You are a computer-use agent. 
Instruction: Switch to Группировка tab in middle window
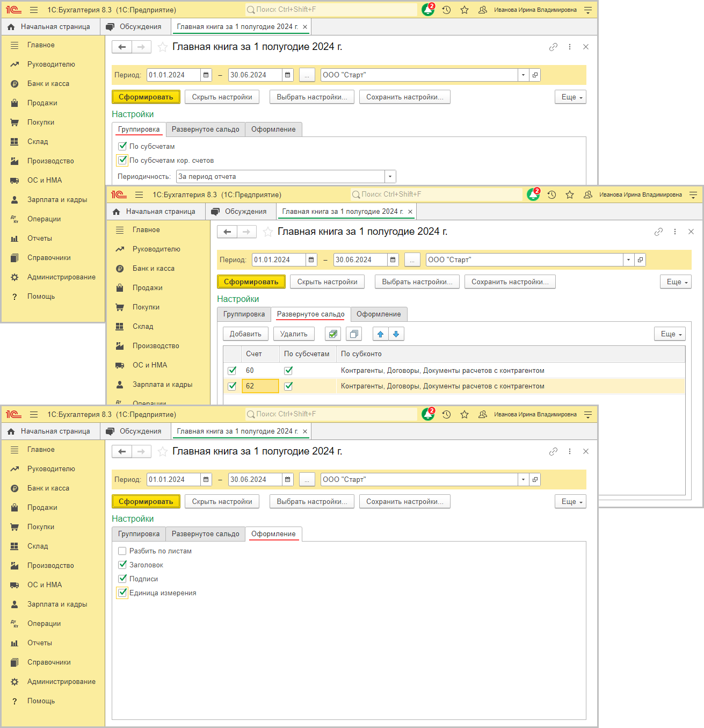[x=244, y=314]
